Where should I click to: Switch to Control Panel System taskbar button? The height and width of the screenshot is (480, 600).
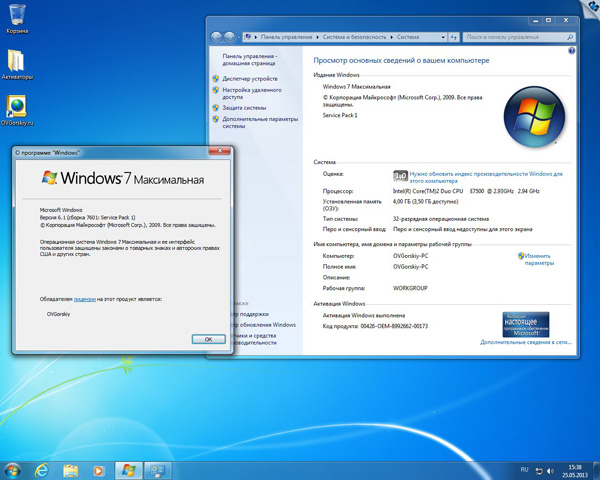click(157, 470)
